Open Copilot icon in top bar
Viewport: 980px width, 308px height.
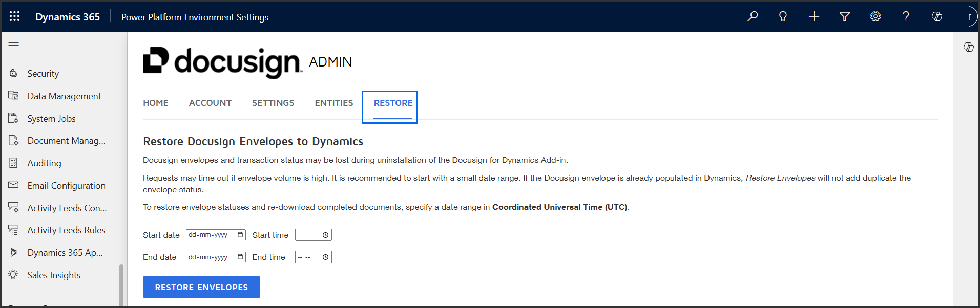(x=937, y=16)
